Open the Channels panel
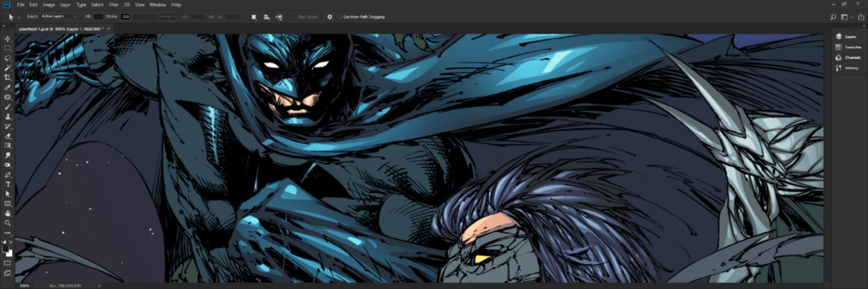The height and width of the screenshot is (289, 868). 848,58
